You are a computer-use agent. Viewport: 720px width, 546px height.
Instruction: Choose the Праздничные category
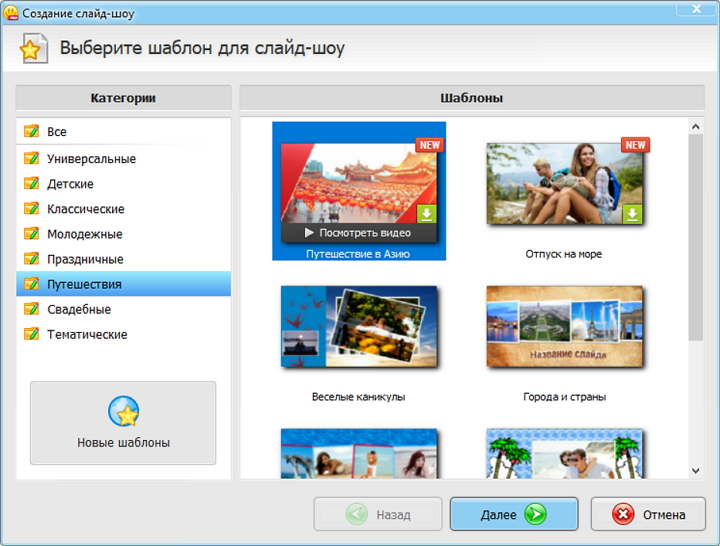pos(124,259)
